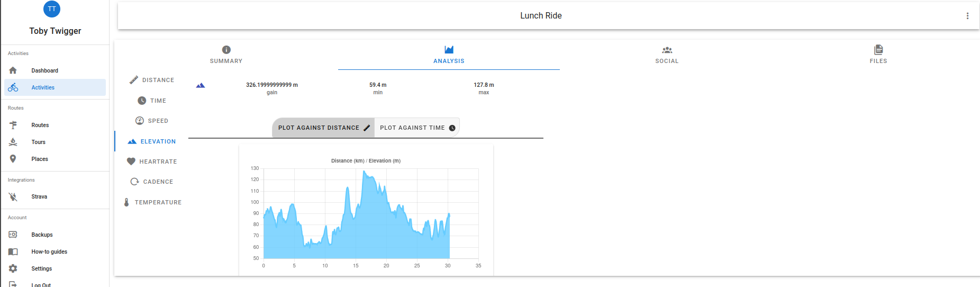Click the TT user avatar
Screen dimensions: 980x287
52,8
